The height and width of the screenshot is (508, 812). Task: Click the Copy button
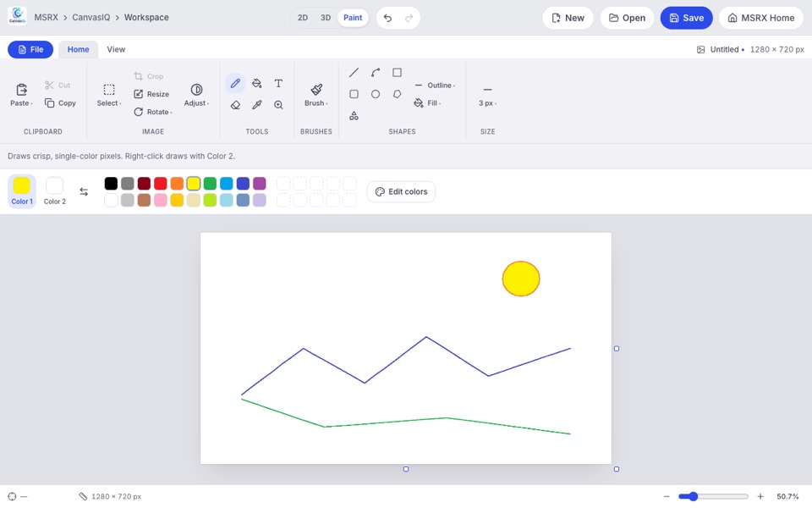point(60,103)
